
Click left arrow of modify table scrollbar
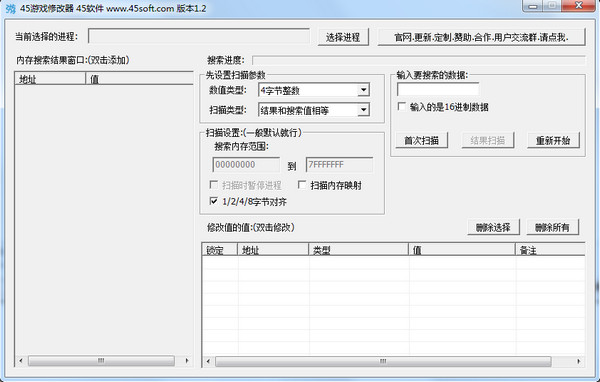click(x=208, y=361)
